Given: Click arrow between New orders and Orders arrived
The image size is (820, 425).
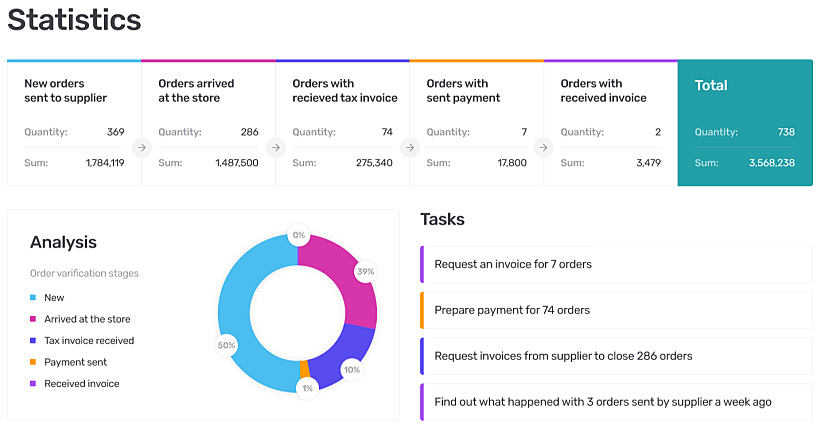Looking at the screenshot, I should click(x=141, y=147).
